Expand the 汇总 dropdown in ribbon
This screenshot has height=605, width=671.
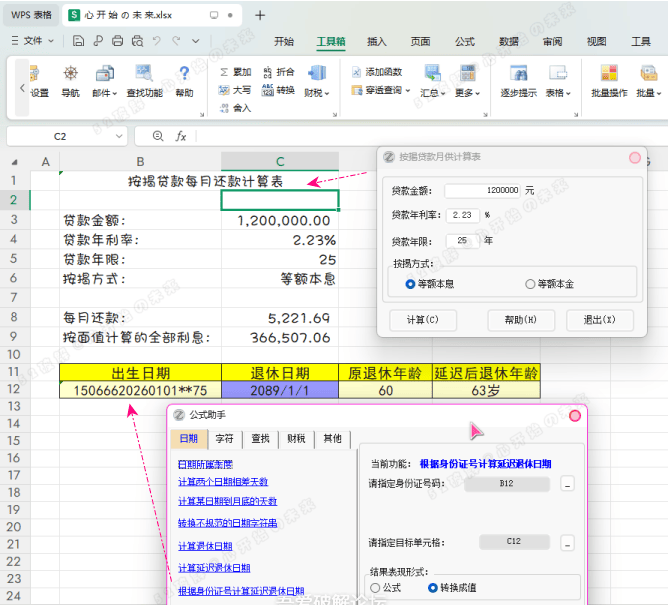[x=433, y=92]
